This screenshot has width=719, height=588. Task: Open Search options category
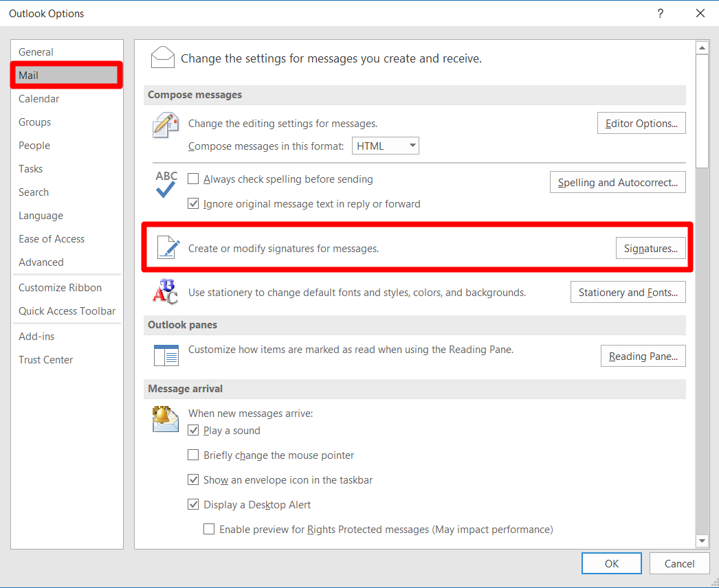tap(67, 192)
